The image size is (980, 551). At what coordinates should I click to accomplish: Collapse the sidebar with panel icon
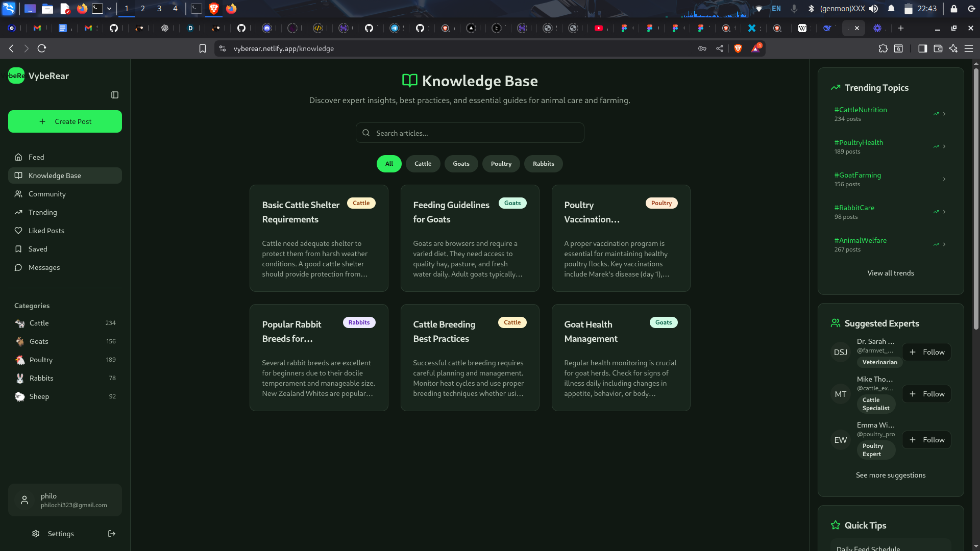coord(115,95)
